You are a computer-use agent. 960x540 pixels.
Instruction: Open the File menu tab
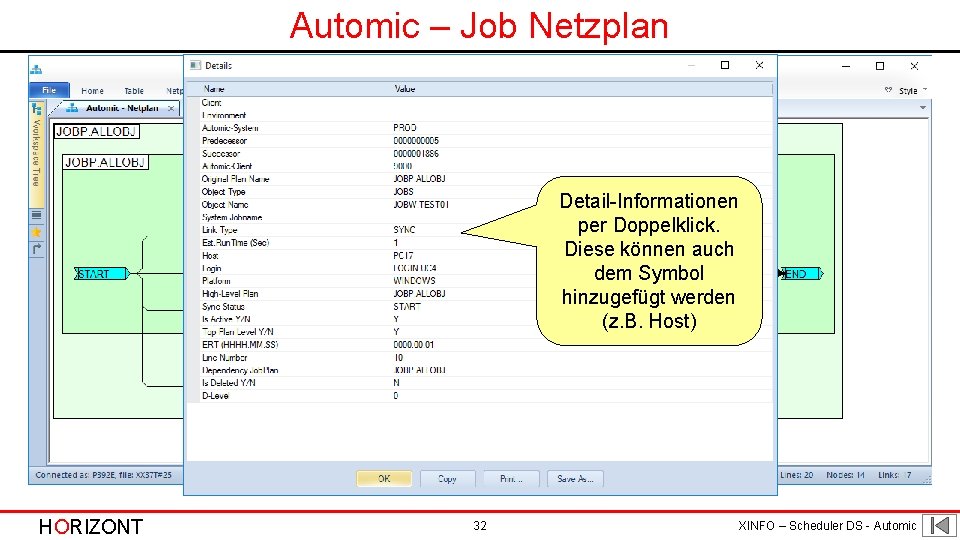[50, 90]
